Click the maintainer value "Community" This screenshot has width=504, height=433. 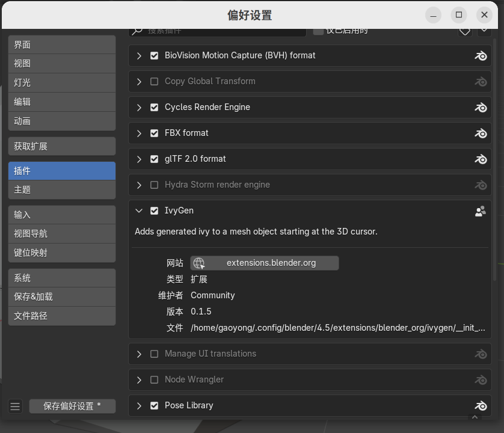click(213, 295)
